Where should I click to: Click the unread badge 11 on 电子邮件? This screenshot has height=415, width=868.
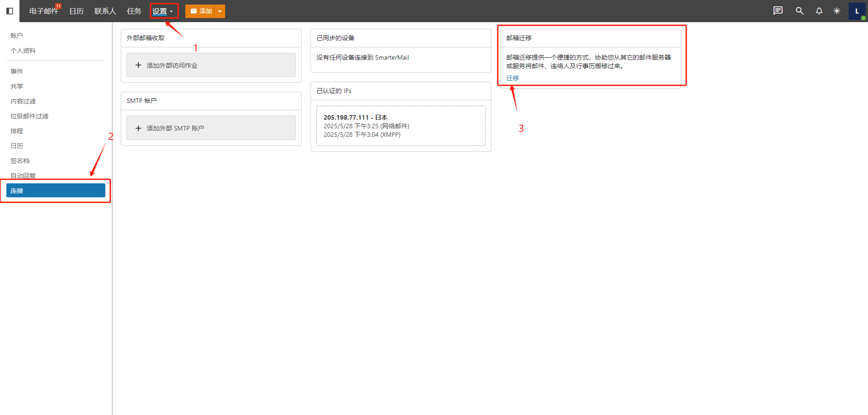58,6
